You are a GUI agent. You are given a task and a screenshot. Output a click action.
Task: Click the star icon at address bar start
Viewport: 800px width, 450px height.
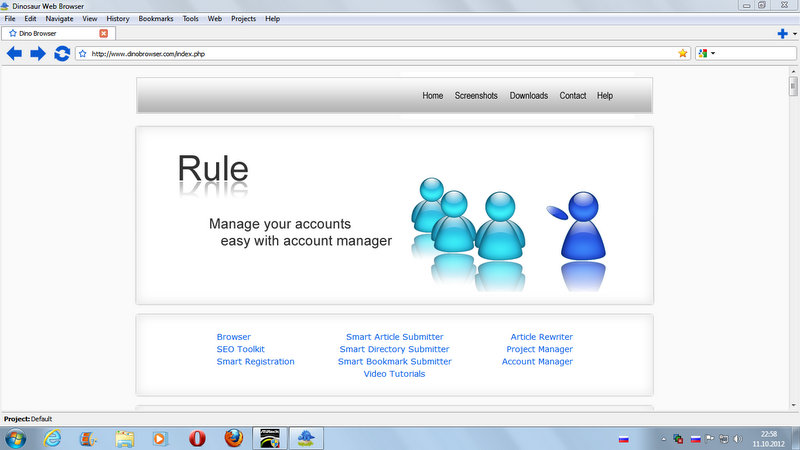83,54
